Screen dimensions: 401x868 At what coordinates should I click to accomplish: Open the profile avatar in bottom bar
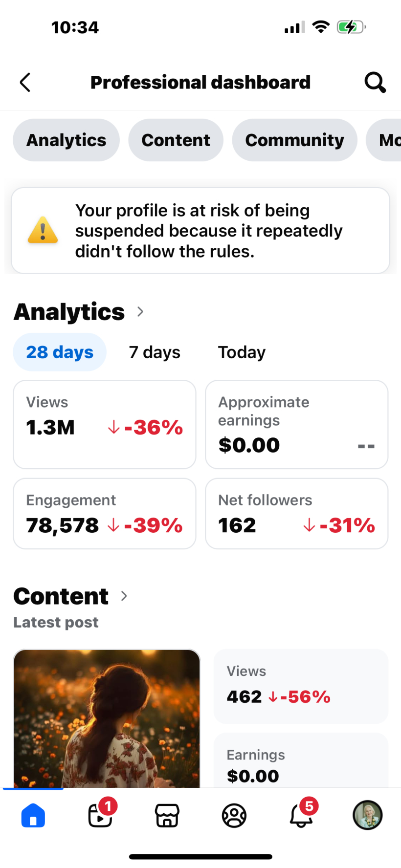point(367,815)
